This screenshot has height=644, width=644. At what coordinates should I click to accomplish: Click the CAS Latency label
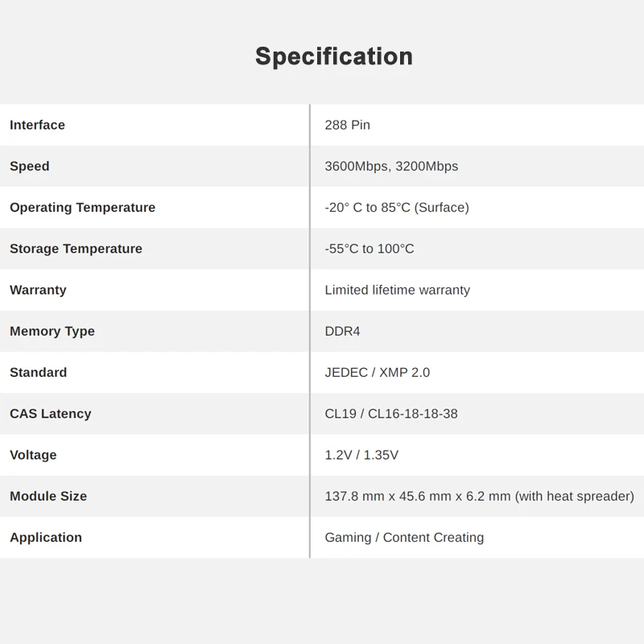point(50,414)
